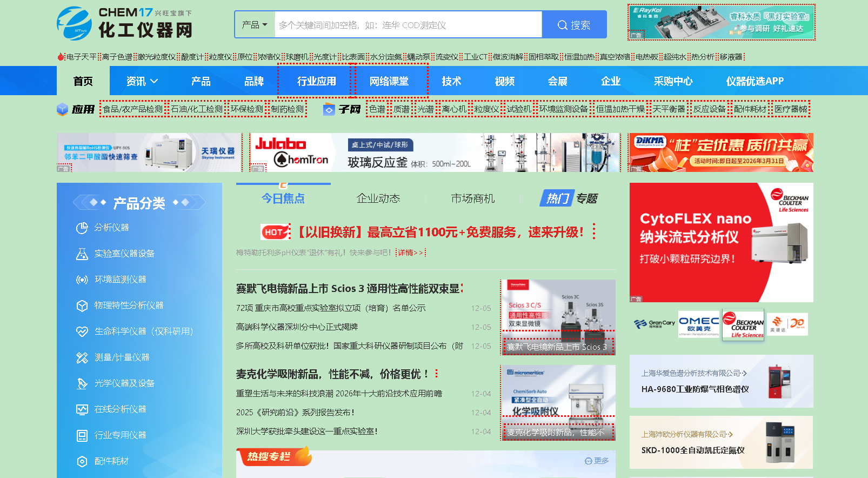Open the 热门专题 tab

[569, 198]
